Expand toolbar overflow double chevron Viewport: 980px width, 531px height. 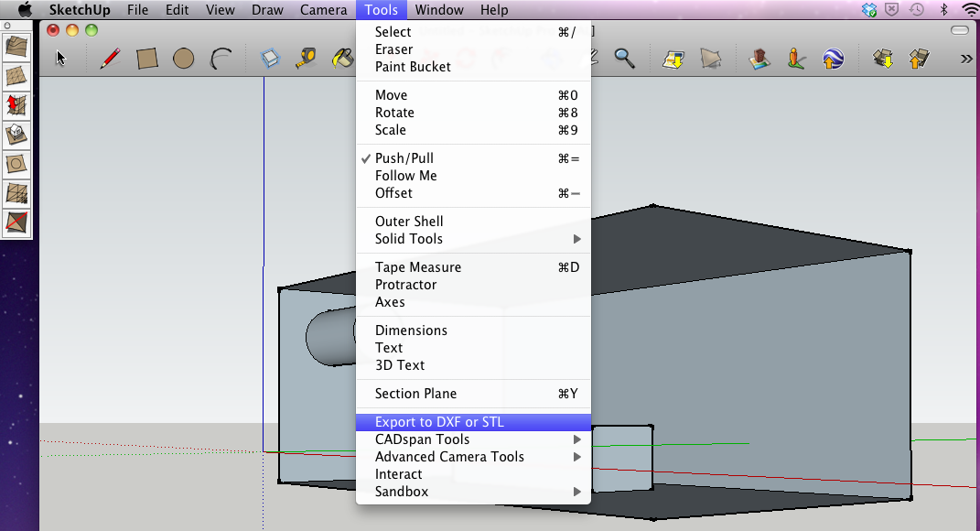tap(966, 59)
